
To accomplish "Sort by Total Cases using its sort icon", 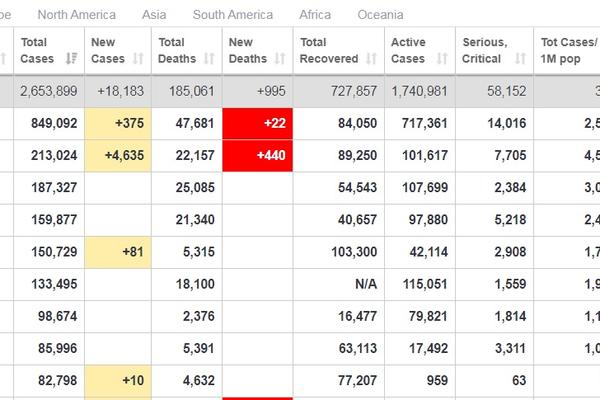I will [x=72, y=59].
